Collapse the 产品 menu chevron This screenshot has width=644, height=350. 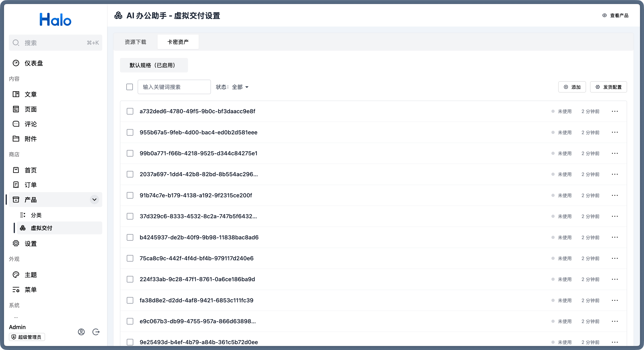click(x=94, y=200)
